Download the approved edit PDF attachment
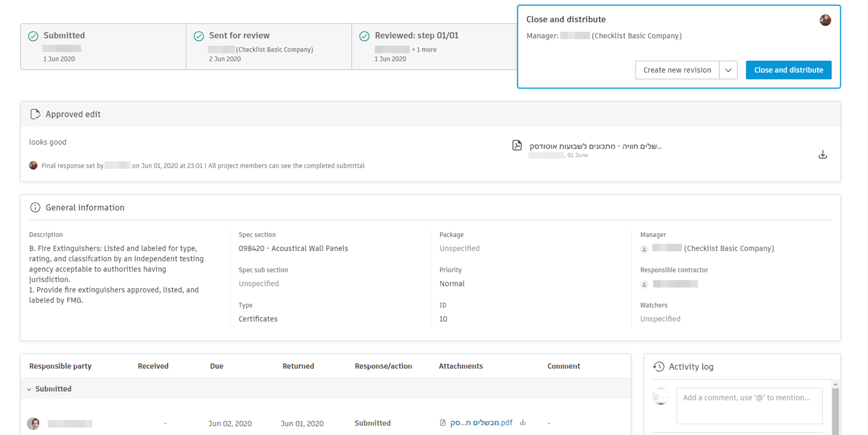The height and width of the screenshot is (435, 868). point(823,154)
